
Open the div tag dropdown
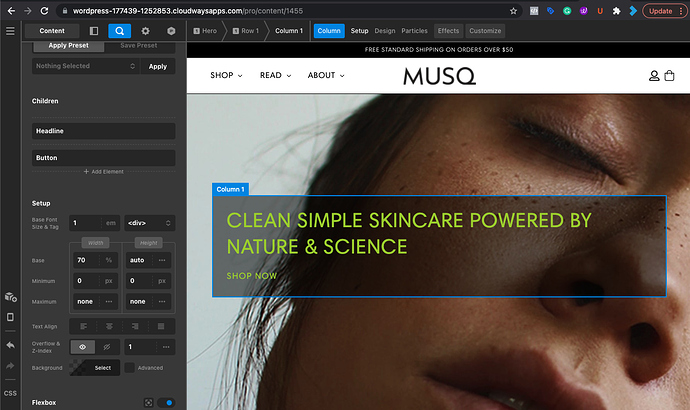click(150, 223)
